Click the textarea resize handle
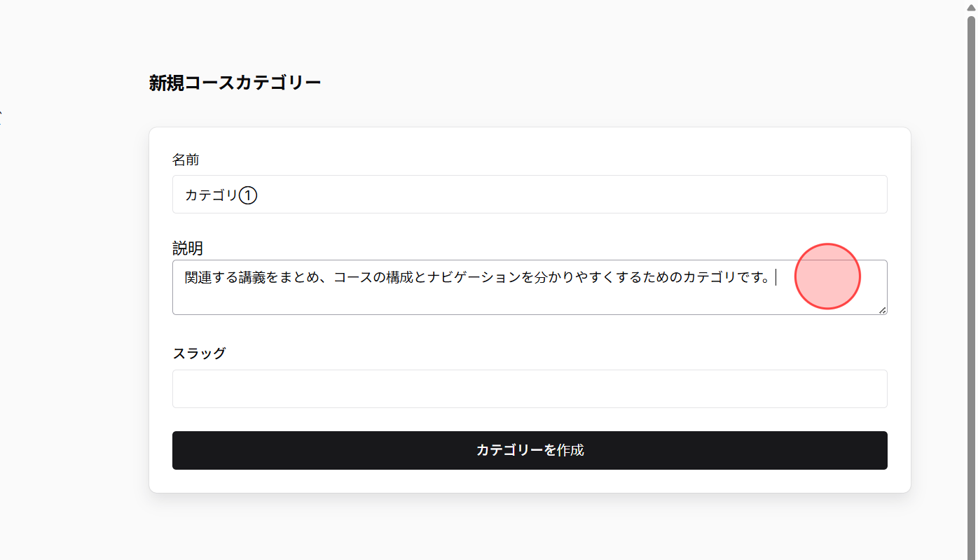The height and width of the screenshot is (560, 978). pos(883,311)
